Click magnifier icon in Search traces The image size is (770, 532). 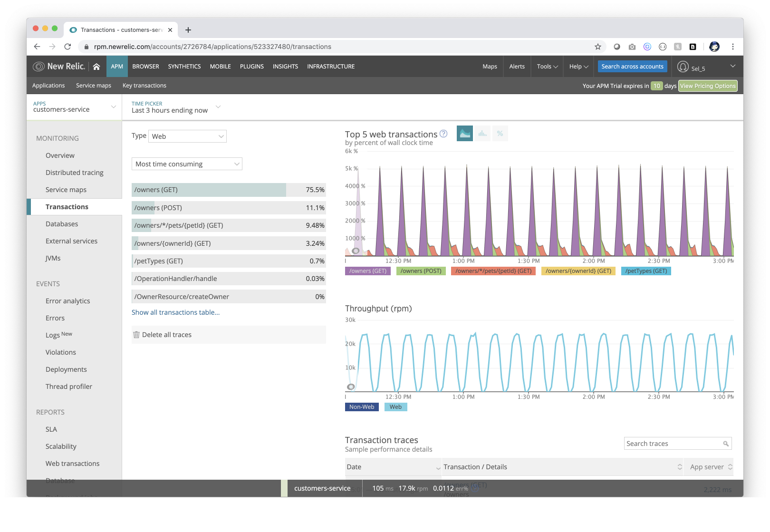[726, 444]
